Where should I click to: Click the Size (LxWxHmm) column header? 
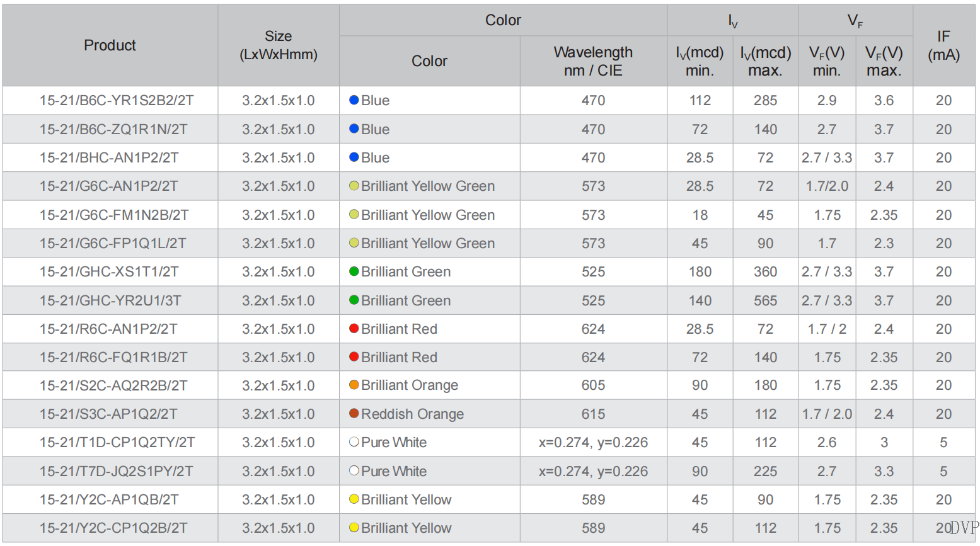(279, 45)
